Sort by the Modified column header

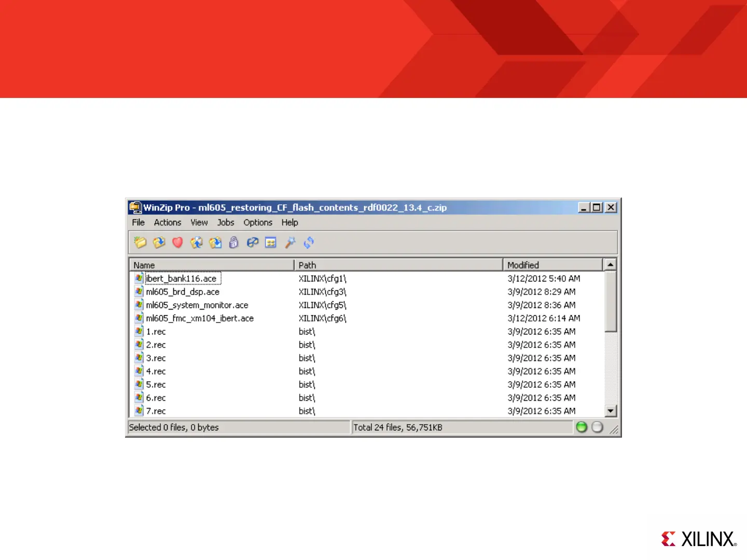(x=553, y=265)
